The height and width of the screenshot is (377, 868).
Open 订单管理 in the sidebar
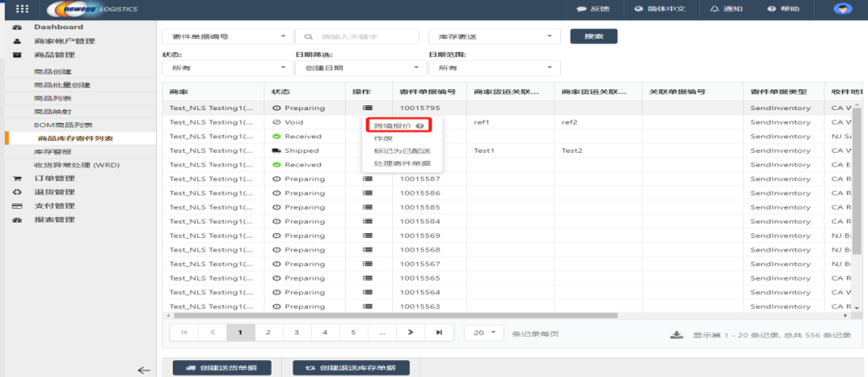[x=54, y=178]
